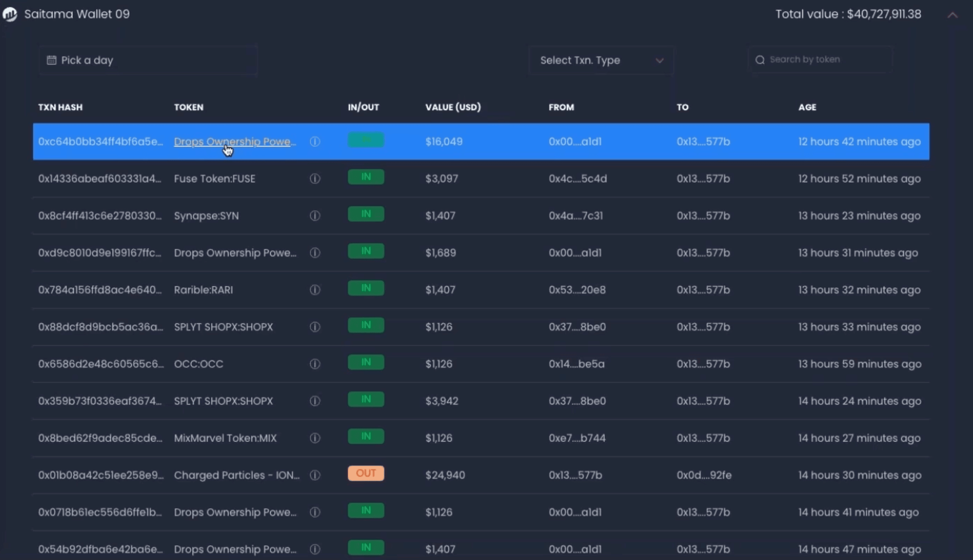
Task: Click the Rarible:RARI token name
Action: pos(203,290)
